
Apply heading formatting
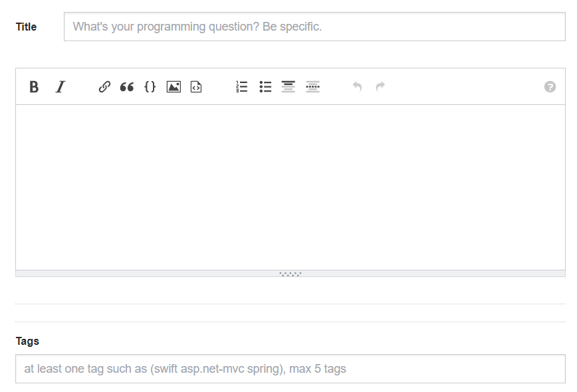point(288,87)
